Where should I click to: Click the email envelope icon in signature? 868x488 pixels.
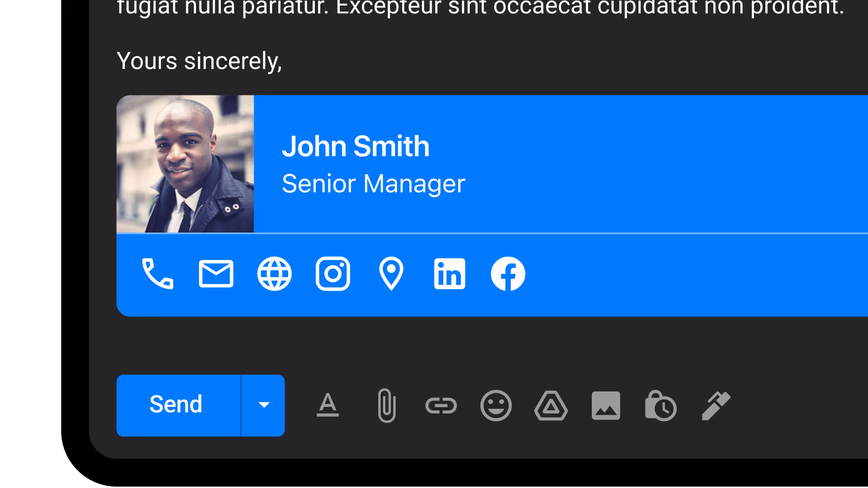(x=216, y=274)
